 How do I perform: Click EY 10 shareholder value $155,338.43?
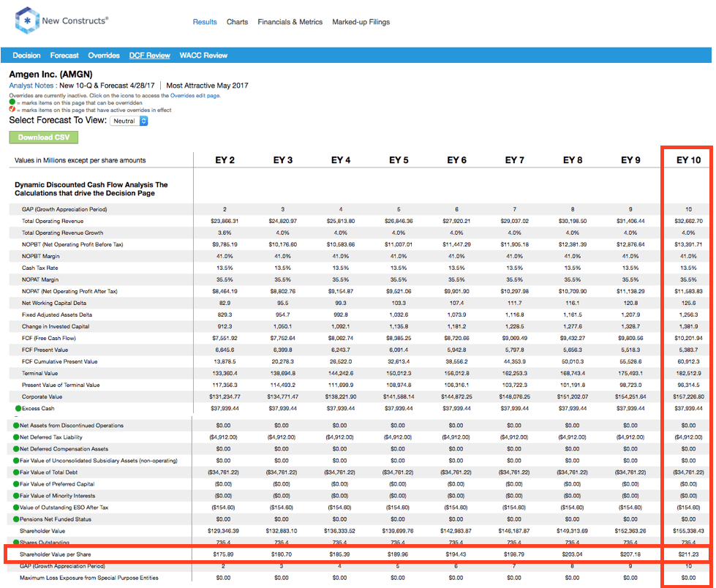(x=688, y=531)
